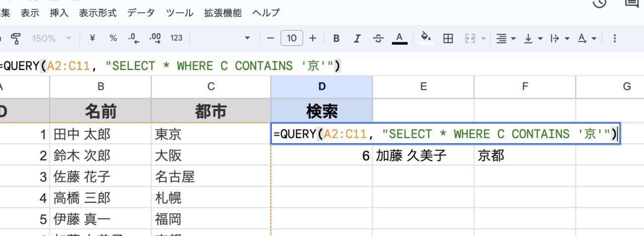The height and width of the screenshot is (236, 644).
Task: Open the 表示 menu
Action: pyautogui.click(x=30, y=13)
